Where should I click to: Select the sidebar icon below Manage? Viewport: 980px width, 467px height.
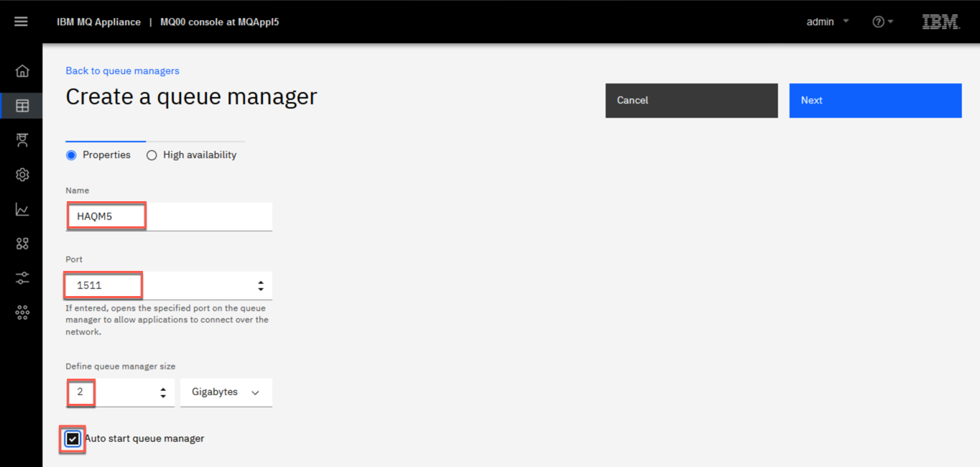[x=22, y=140]
